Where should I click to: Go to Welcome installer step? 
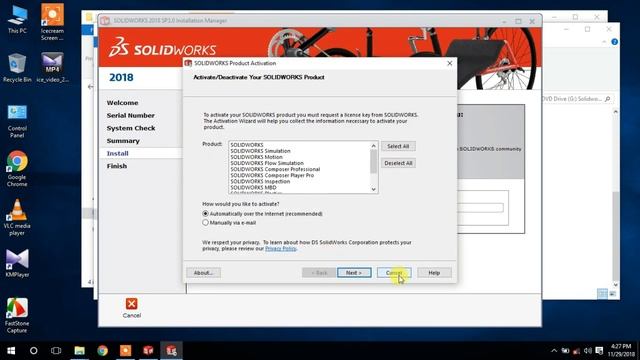click(x=122, y=103)
